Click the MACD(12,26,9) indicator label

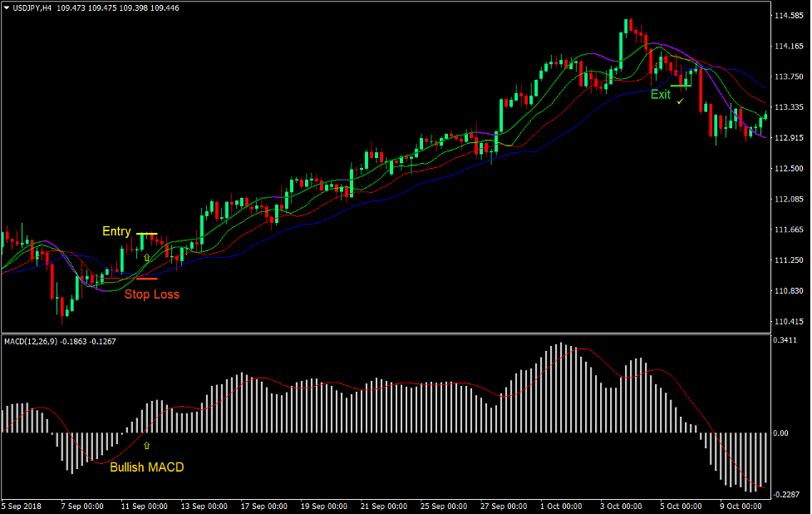click(32, 340)
